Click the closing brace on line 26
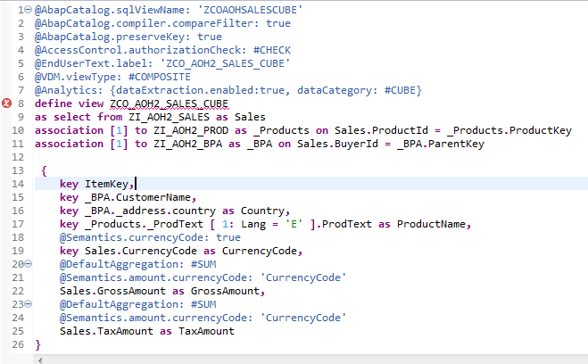This screenshot has height=364, width=588. (37, 344)
